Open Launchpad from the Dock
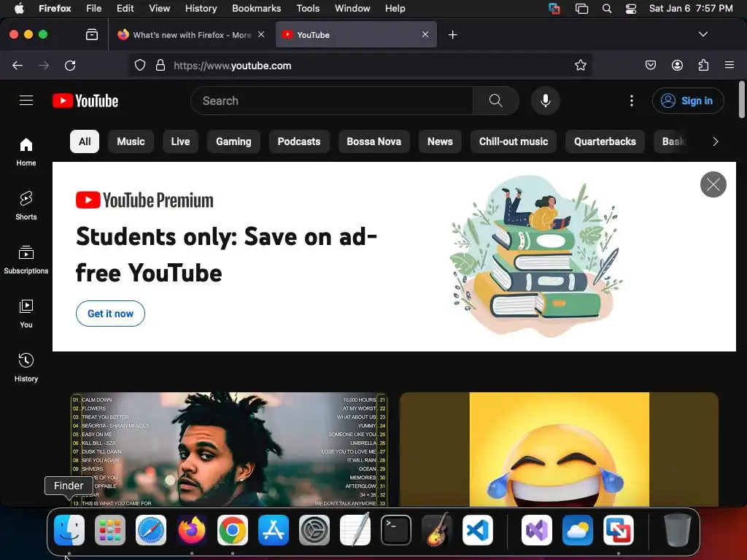747x560 pixels. click(110, 530)
